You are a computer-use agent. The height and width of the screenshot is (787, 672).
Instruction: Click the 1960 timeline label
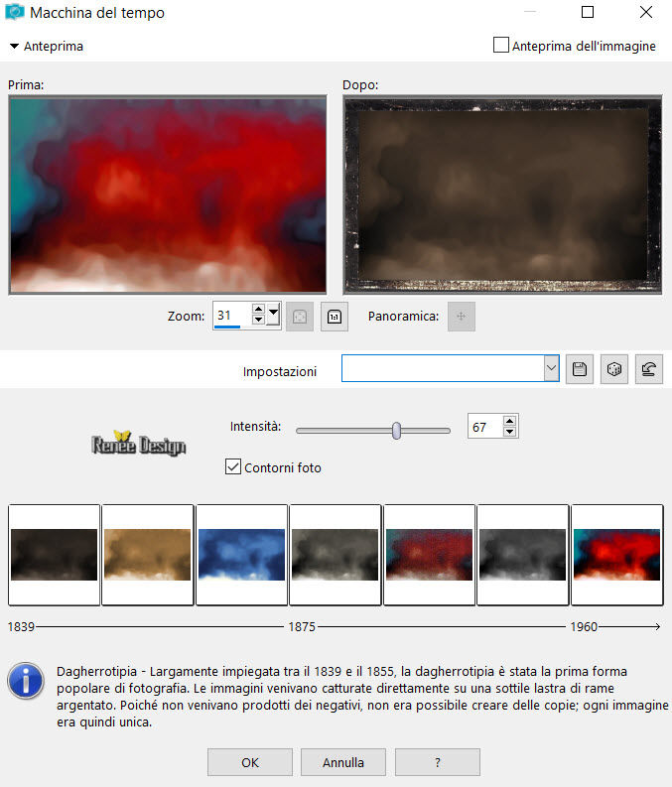click(584, 626)
